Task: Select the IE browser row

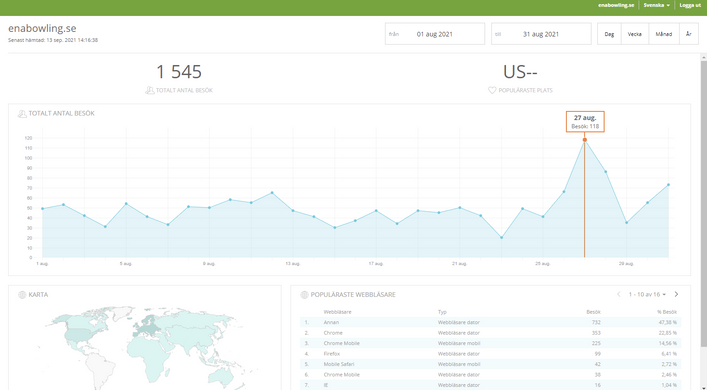Action: click(x=491, y=385)
